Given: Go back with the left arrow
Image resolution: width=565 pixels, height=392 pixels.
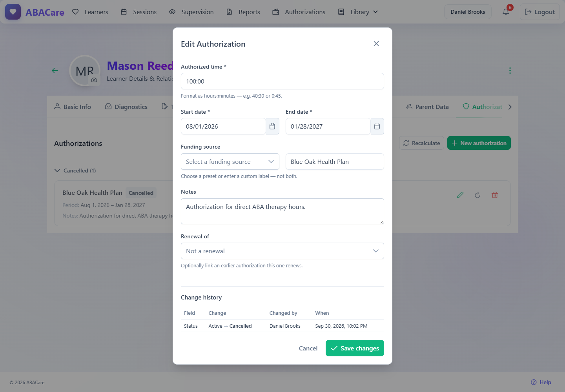Looking at the screenshot, I should pyautogui.click(x=55, y=71).
